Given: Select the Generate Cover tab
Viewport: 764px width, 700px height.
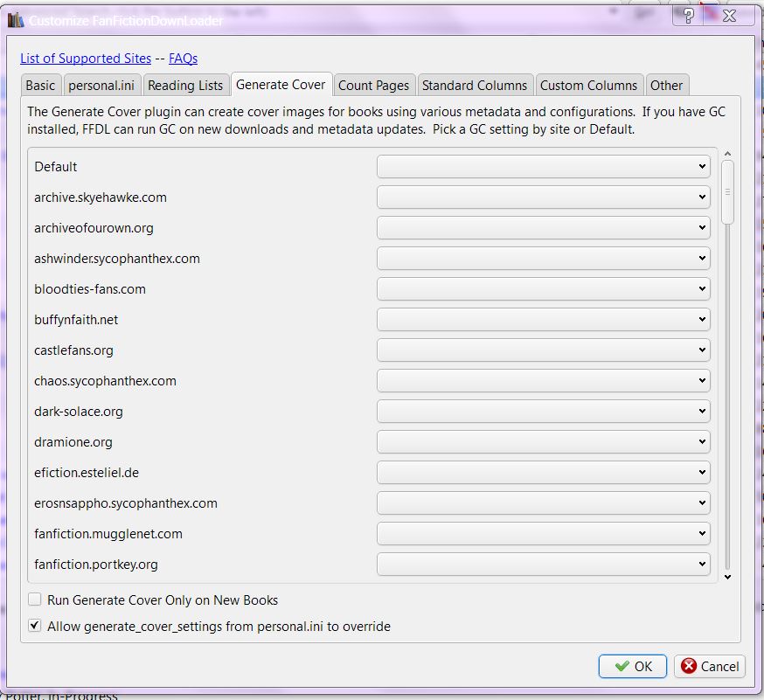Looking at the screenshot, I should [281, 84].
